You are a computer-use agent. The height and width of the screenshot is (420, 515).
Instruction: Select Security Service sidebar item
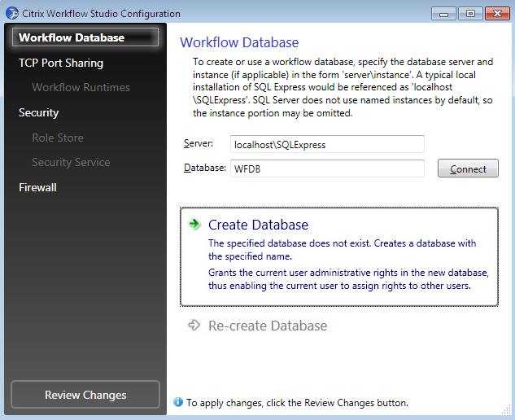[71, 162]
